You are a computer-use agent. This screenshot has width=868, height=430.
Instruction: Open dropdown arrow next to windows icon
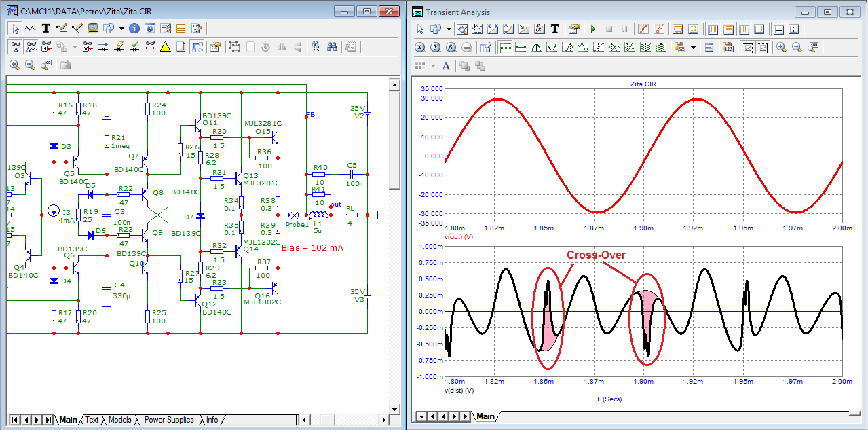click(x=121, y=29)
